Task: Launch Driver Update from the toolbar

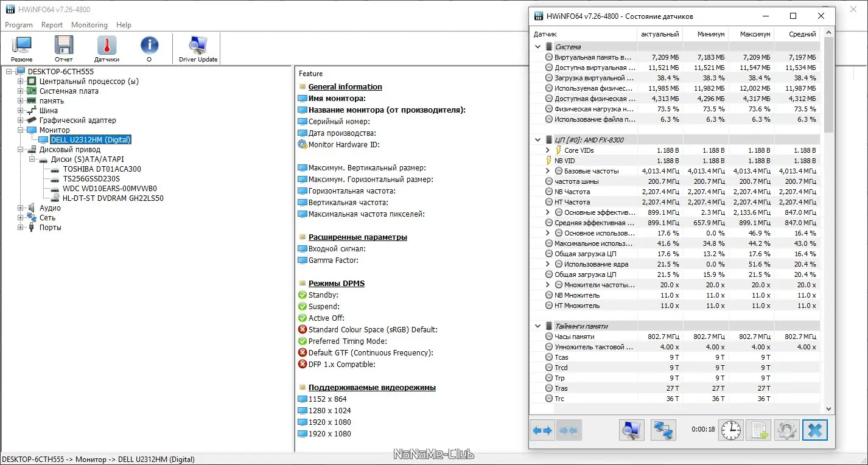Action: point(198,49)
